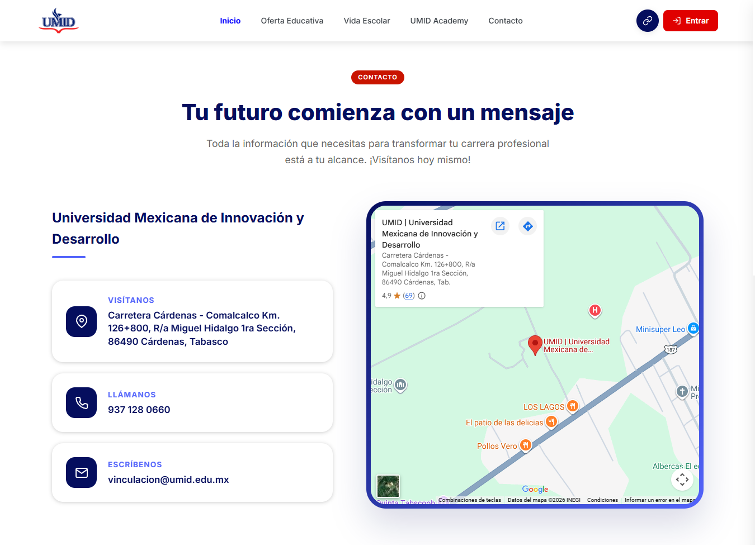
Task: Open the Vida Escolar menu item
Action: (367, 21)
